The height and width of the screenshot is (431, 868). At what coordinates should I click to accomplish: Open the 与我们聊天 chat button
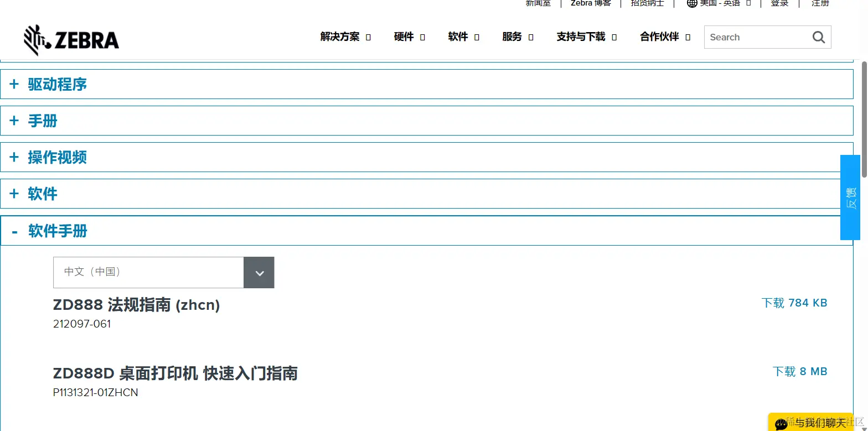click(810, 423)
